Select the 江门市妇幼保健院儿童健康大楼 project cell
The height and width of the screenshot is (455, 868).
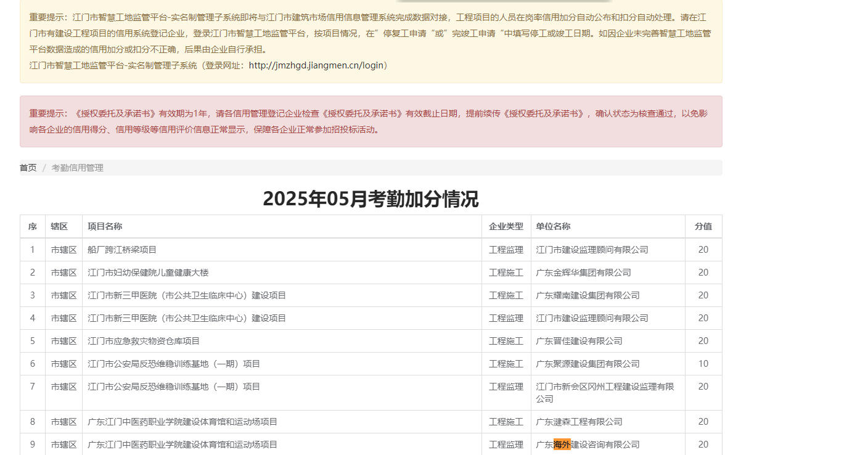(152, 273)
